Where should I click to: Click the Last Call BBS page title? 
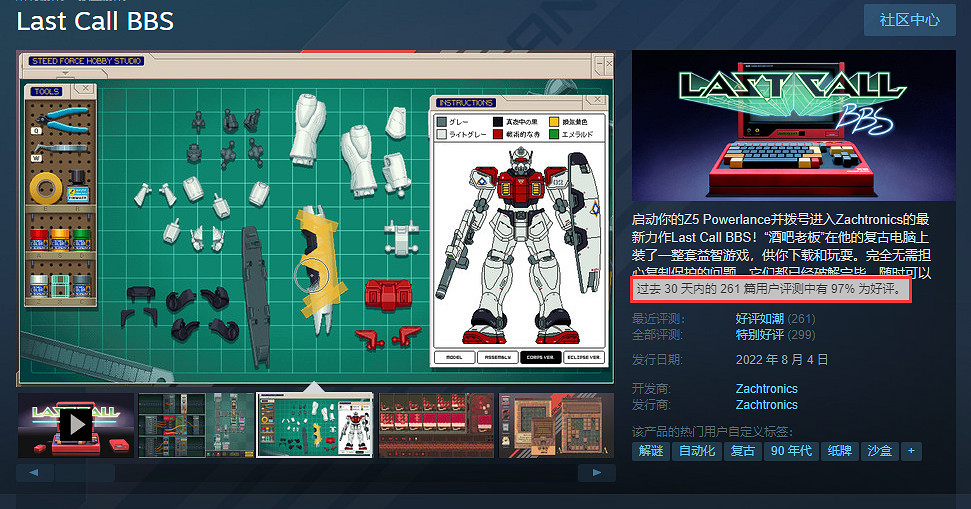point(95,21)
